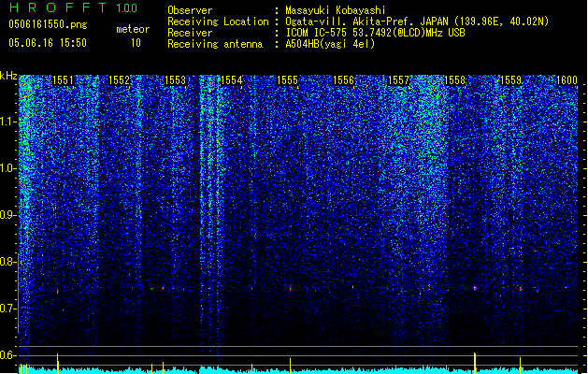The width and height of the screenshot is (588, 374).
Task: Click the 1556 time marker
Action: (343, 80)
